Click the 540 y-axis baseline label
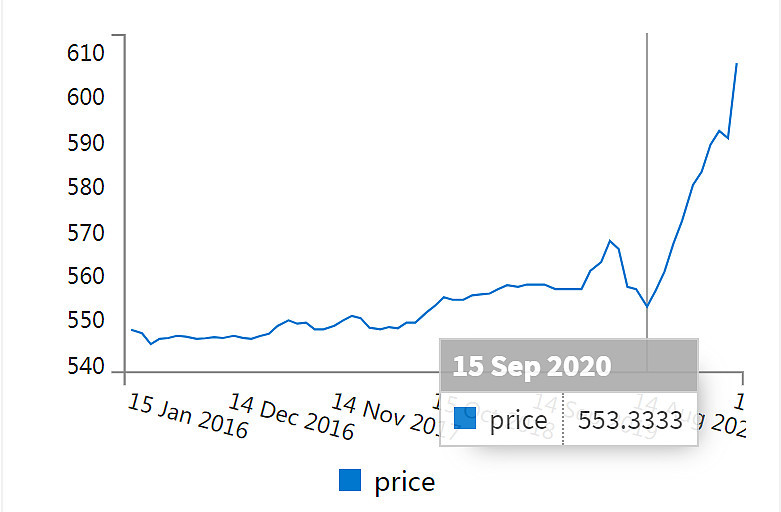 pos(86,367)
